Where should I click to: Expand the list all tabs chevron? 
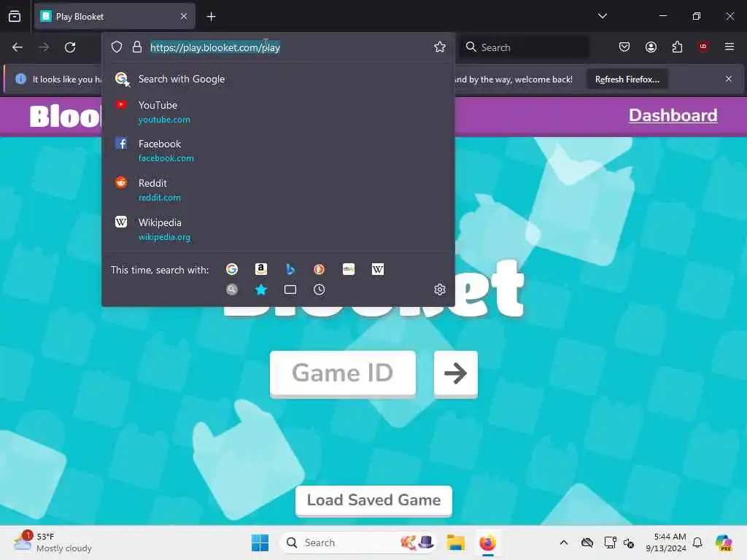[x=602, y=16]
